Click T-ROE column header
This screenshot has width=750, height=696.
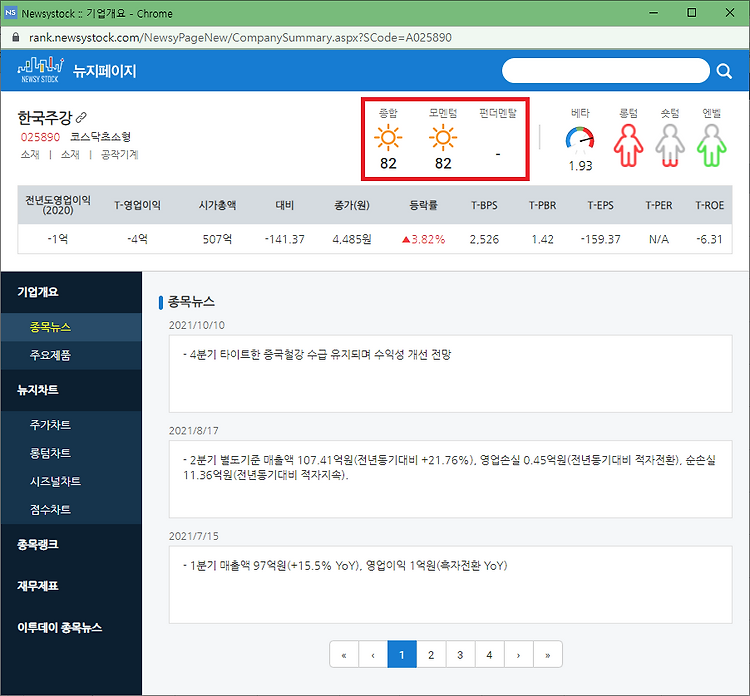click(x=709, y=205)
